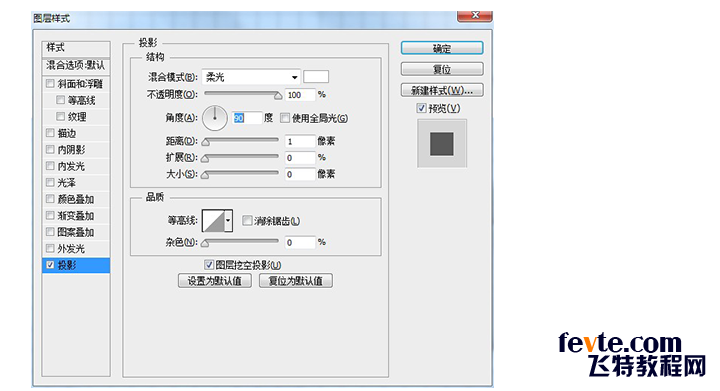Viewport: 720px width, 391px height.
Task: Enable the 颜色叠加 checkbox
Action: pos(50,199)
